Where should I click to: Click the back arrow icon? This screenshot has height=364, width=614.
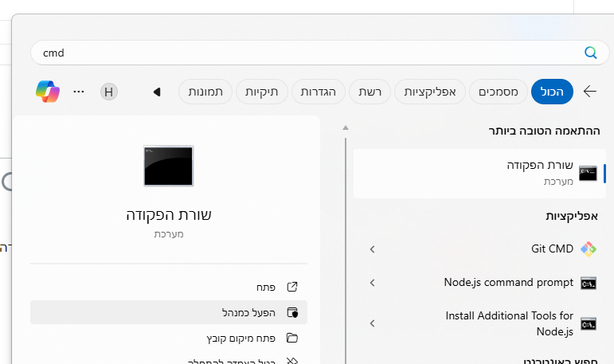click(x=590, y=92)
